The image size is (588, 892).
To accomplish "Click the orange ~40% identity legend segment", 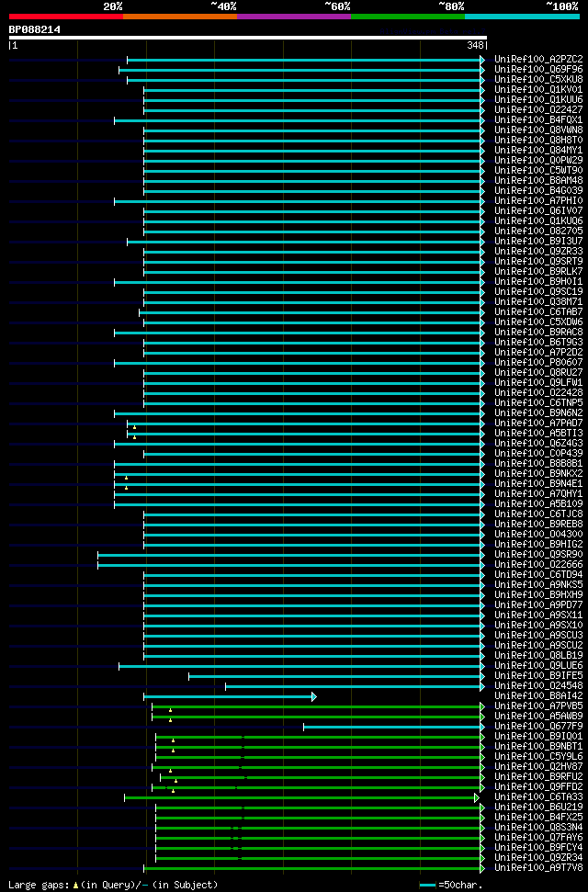I will (x=180, y=17).
